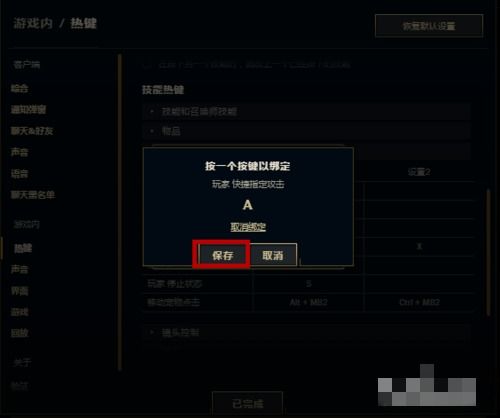Click the hotkey list vertical scrollbar
500x418 pixels.
point(488,252)
